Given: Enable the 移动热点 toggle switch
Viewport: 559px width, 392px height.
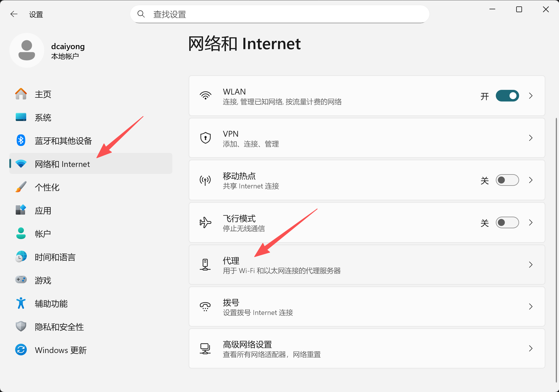Looking at the screenshot, I should point(507,180).
